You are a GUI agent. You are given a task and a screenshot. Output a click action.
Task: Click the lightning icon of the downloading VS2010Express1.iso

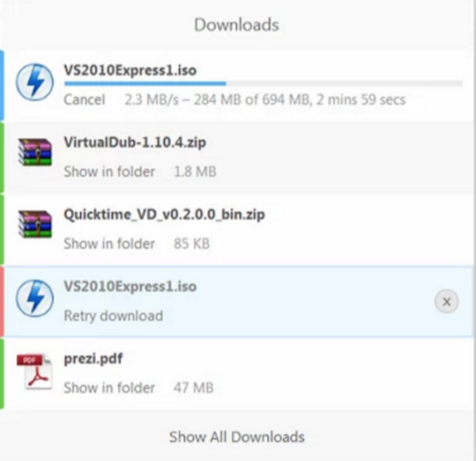pyautogui.click(x=35, y=82)
